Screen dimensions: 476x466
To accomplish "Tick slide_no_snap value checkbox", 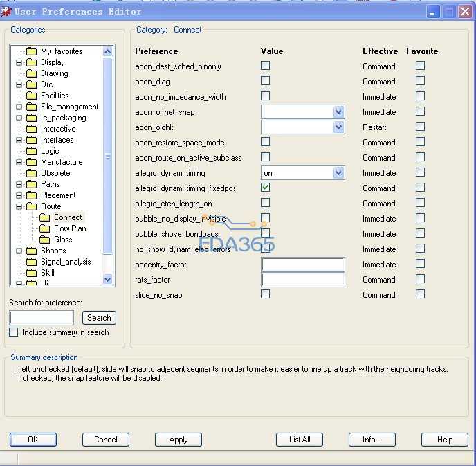I will coord(265,294).
